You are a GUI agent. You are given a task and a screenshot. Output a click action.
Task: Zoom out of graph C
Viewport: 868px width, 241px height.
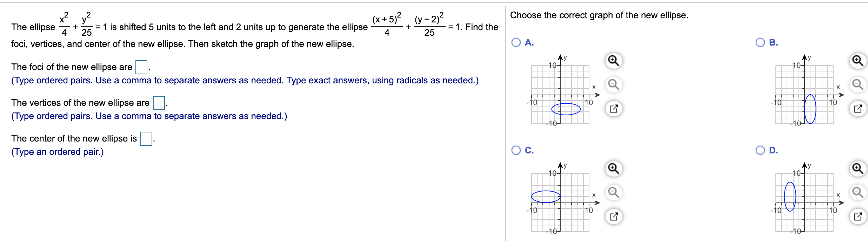pos(614,192)
